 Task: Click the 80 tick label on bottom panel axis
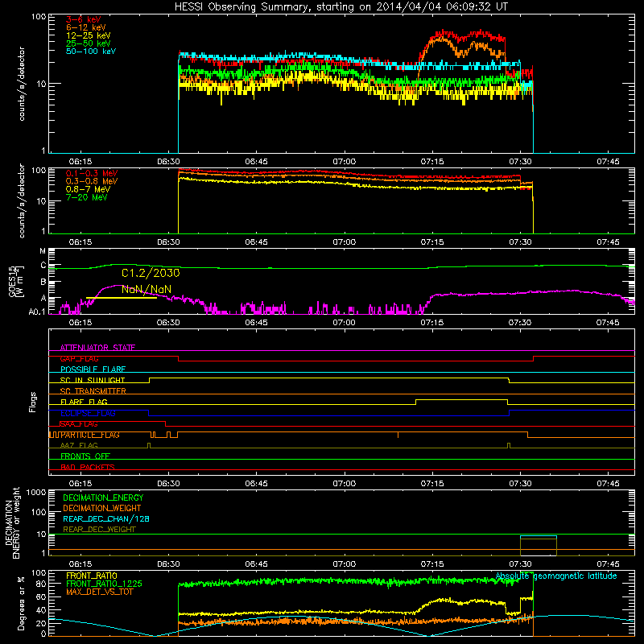(42, 584)
